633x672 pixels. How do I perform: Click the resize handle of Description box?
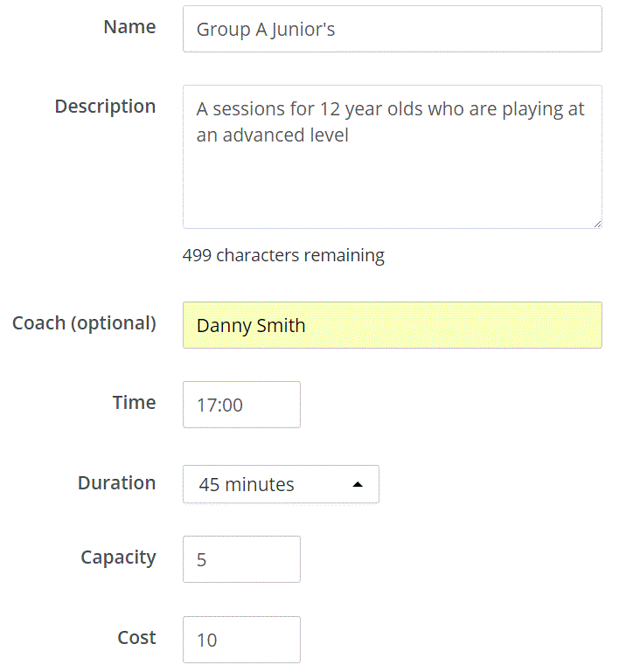pyautogui.click(x=597, y=224)
